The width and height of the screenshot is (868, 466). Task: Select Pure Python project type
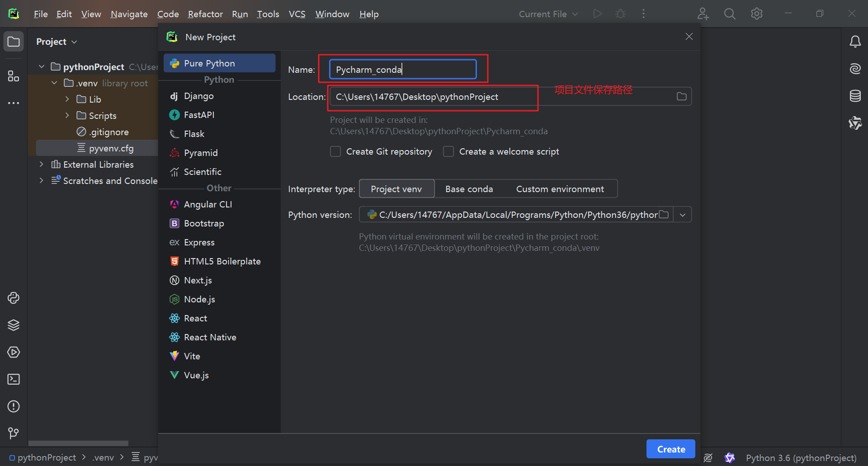[219, 63]
